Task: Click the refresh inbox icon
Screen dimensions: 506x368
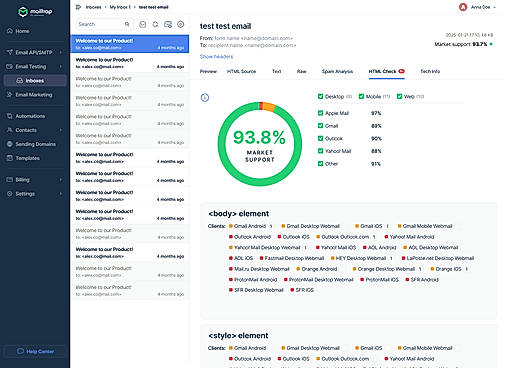Action: 155,24
